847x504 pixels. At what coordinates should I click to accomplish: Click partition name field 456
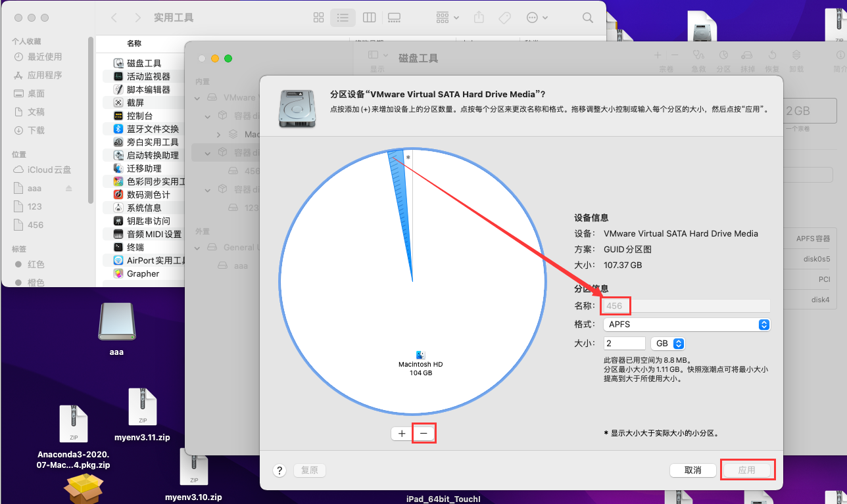(687, 306)
